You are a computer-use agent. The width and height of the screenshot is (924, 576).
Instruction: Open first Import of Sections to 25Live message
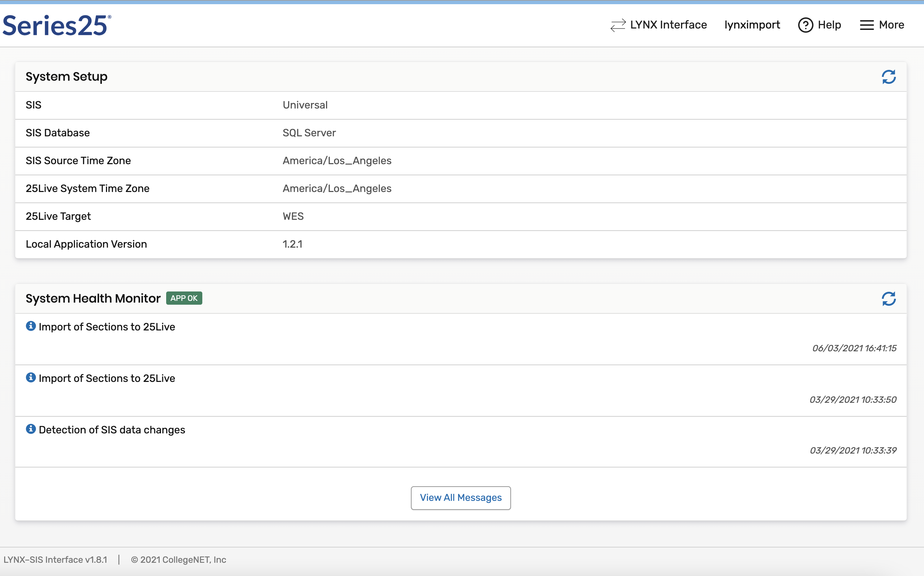[107, 327]
